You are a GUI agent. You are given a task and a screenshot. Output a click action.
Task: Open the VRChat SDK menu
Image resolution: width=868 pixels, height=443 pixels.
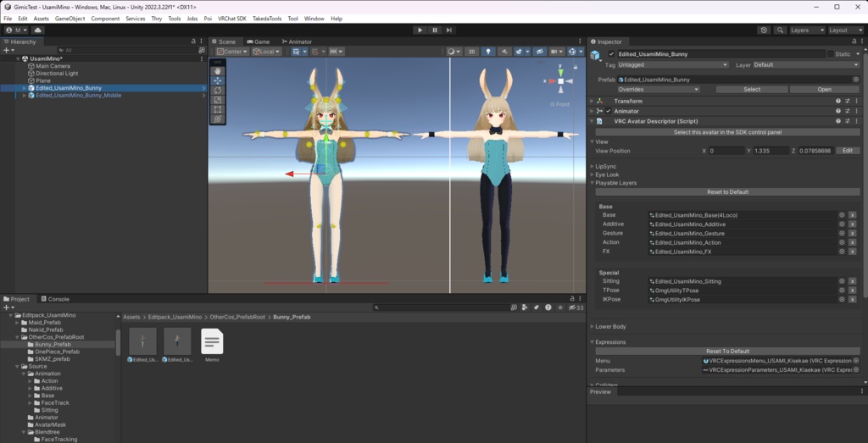tap(232, 19)
